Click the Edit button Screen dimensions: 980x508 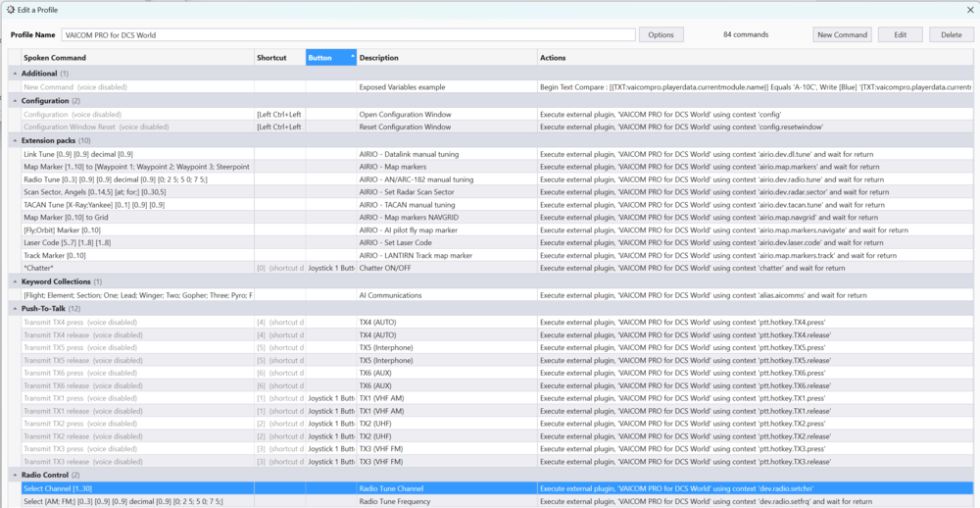pos(900,35)
